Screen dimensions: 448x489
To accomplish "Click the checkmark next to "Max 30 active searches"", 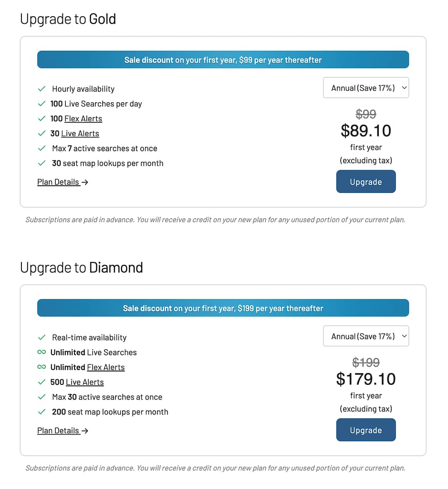I will (x=42, y=397).
